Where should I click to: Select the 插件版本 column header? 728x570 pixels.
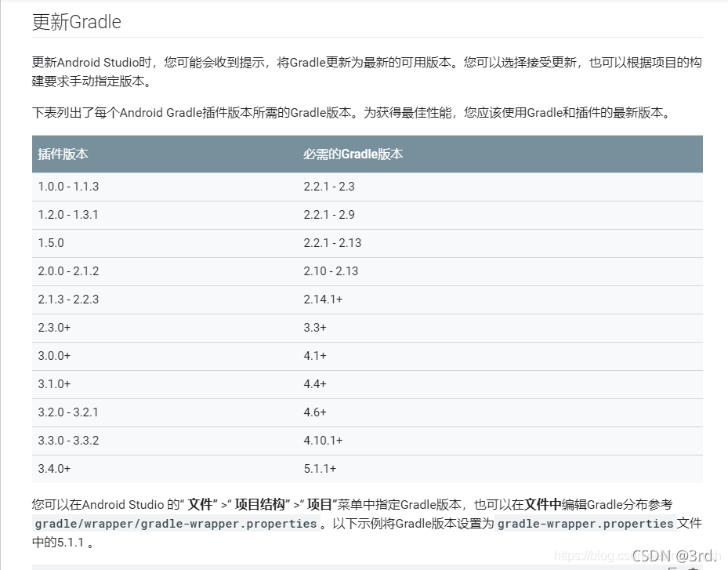(x=63, y=154)
